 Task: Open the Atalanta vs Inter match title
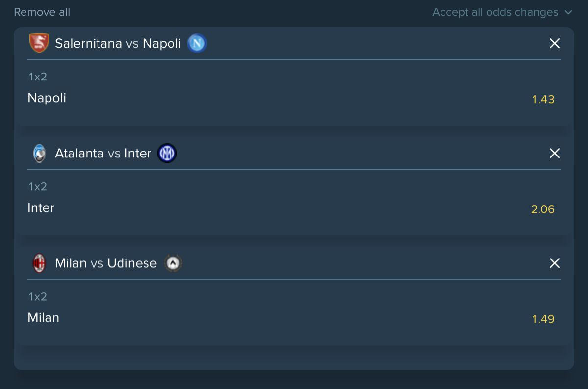(x=103, y=153)
